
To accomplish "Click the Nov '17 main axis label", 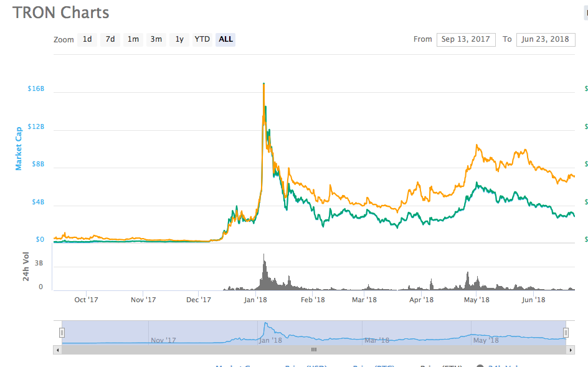I will pos(143,300).
